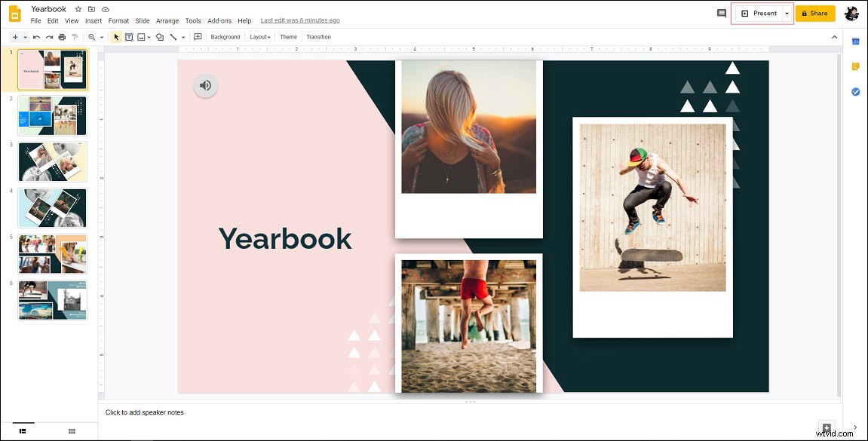Open the Insert image tool
This screenshot has width=868, height=441.
point(141,37)
